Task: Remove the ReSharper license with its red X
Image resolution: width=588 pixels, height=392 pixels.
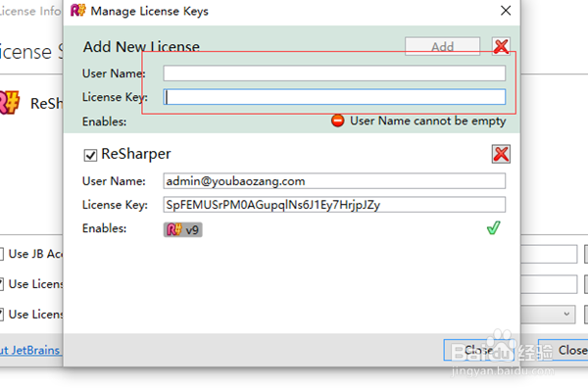Action: tap(501, 154)
